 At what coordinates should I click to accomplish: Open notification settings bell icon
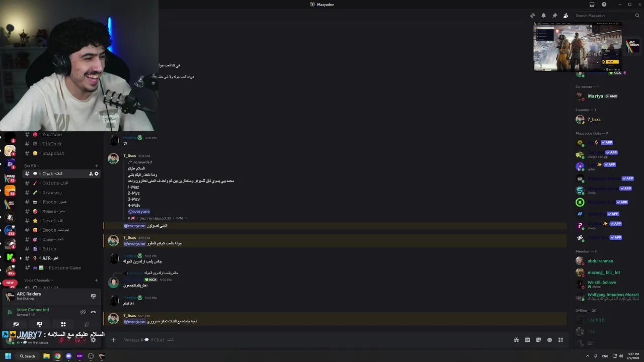(x=543, y=16)
